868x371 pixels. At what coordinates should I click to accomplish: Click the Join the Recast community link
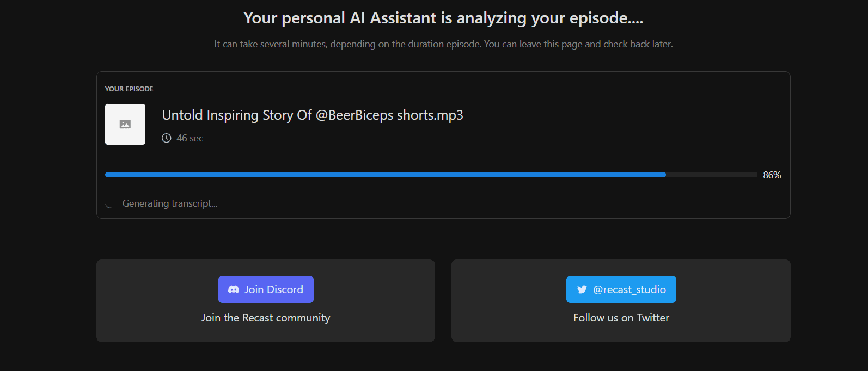pyautogui.click(x=266, y=318)
